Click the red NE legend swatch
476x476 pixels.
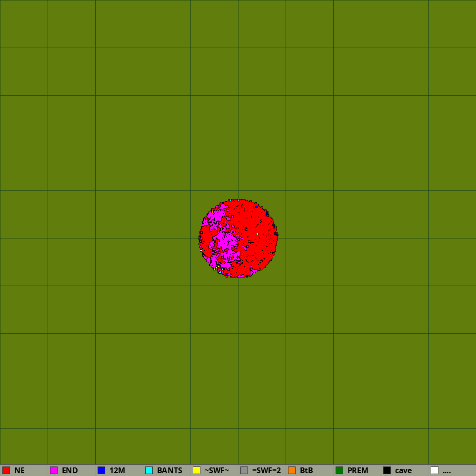[6, 470]
